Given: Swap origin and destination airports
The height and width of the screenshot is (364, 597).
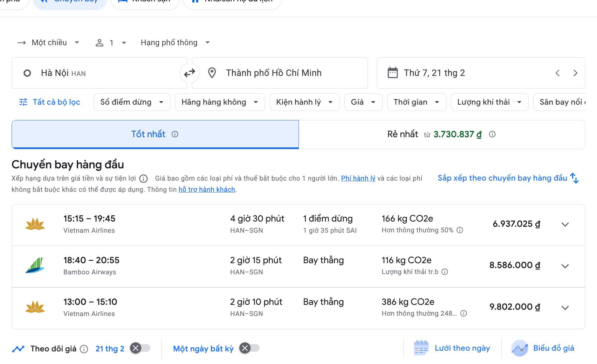Looking at the screenshot, I should coord(190,73).
